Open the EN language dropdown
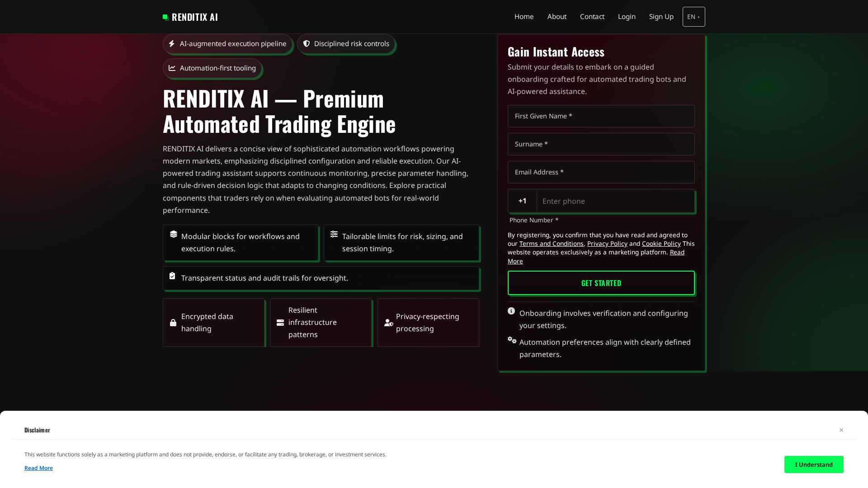The width and height of the screenshot is (868, 488). click(x=693, y=16)
